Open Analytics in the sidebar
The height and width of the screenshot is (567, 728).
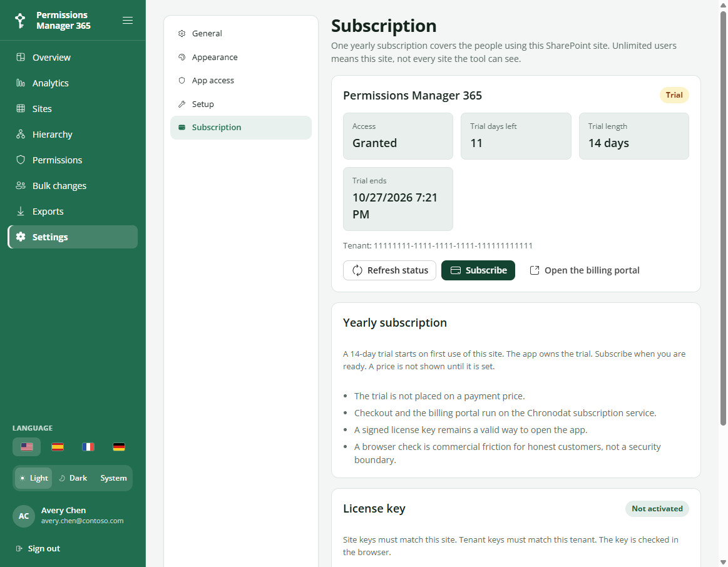73,83
